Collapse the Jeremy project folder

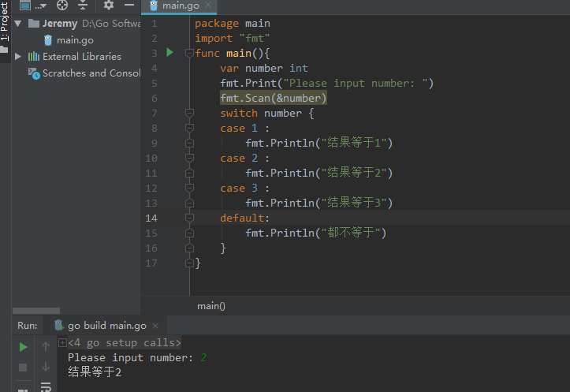coord(18,24)
